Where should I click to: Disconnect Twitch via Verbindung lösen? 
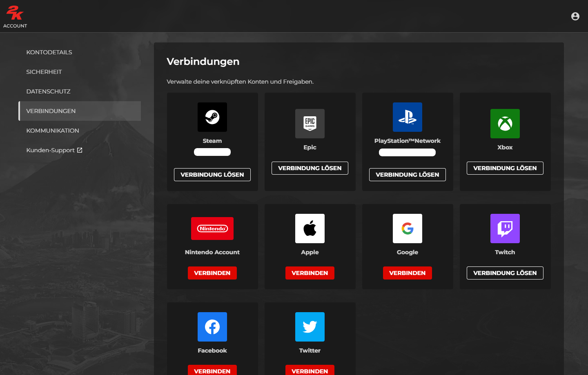pyautogui.click(x=505, y=273)
